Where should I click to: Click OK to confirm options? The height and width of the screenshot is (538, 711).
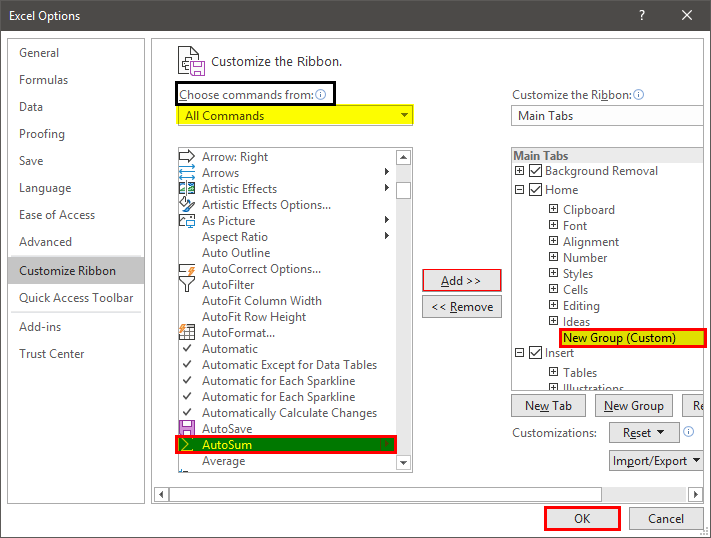[x=582, y=518]
